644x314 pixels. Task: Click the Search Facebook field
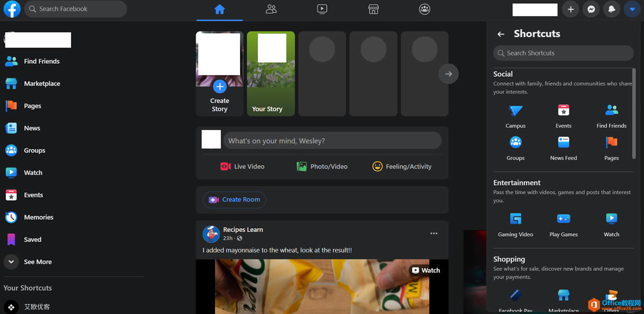75,9
